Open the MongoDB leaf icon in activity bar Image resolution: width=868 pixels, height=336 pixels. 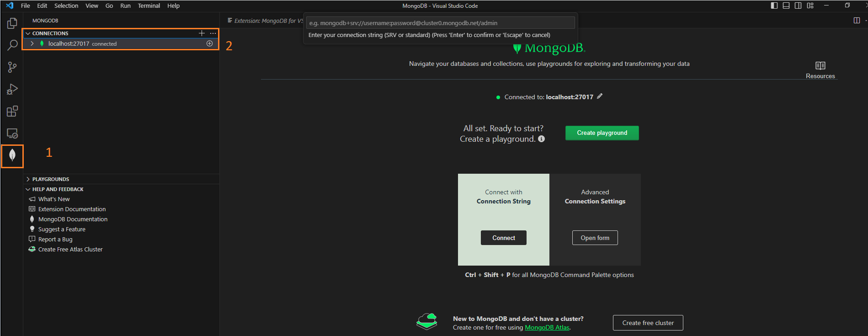12,155
